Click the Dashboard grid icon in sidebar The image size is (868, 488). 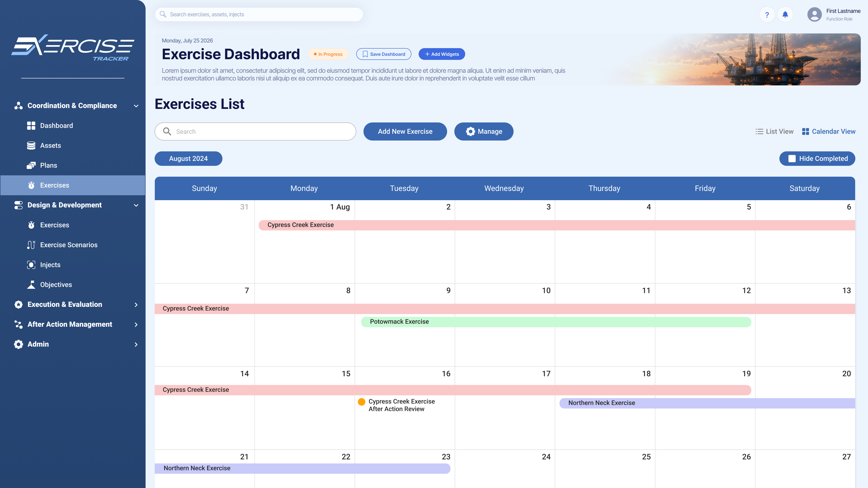tap(31, 126)
